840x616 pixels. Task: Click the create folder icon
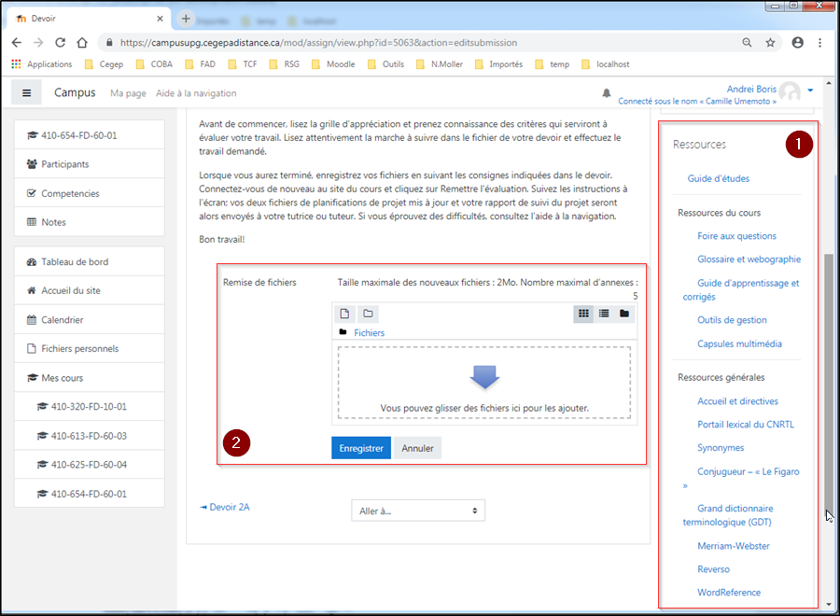[x=368, y=314]
